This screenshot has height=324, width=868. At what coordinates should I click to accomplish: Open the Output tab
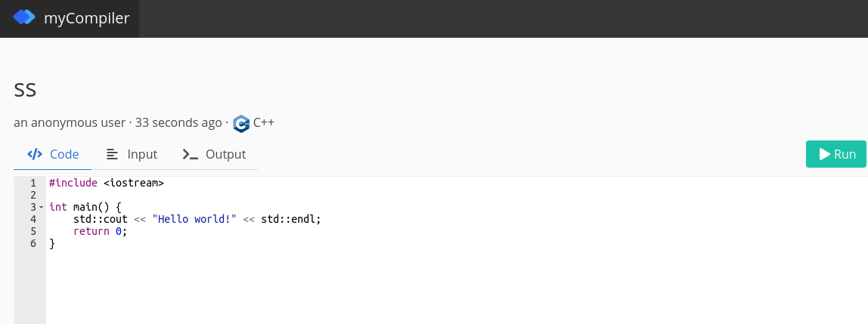point(225,154)
